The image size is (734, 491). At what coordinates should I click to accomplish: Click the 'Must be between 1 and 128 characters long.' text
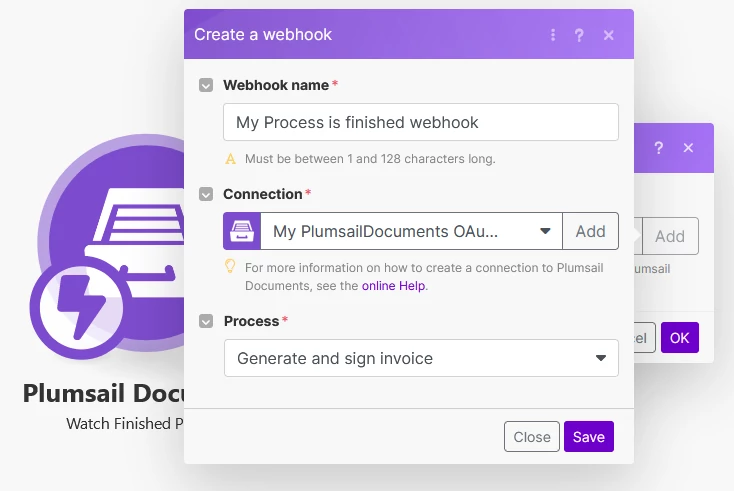tap(370, 159)
